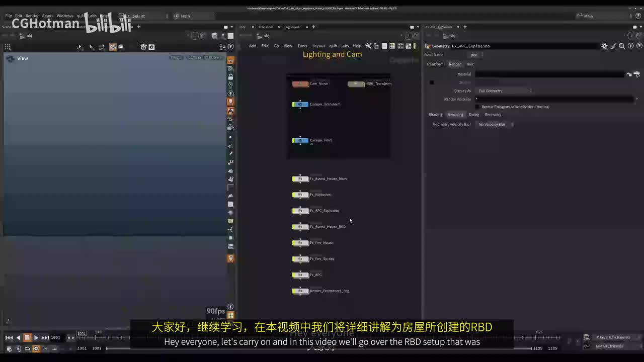
Task: Select the Cam_Noise node
Action: click(300, 84)
